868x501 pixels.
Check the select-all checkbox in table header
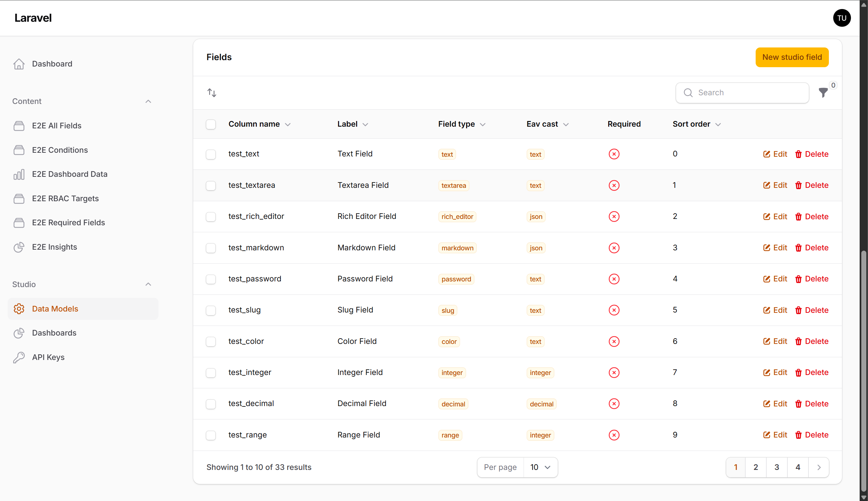[x=211, y=124]
